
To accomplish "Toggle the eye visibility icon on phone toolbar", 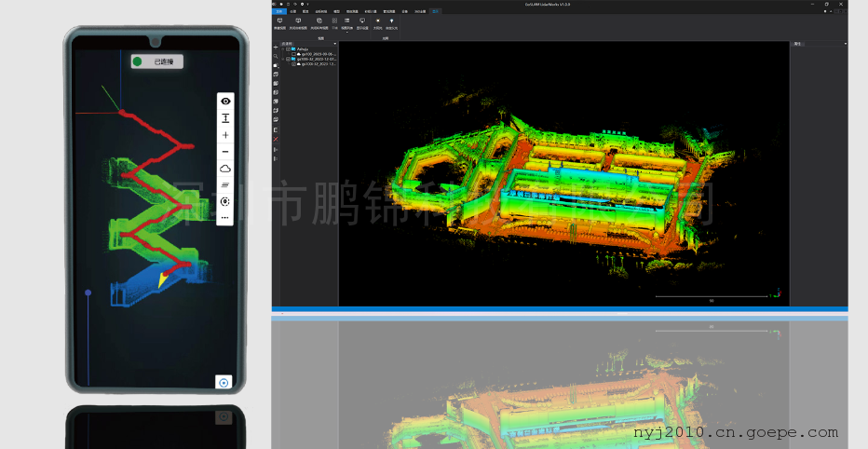I will (x=225, y=101).
